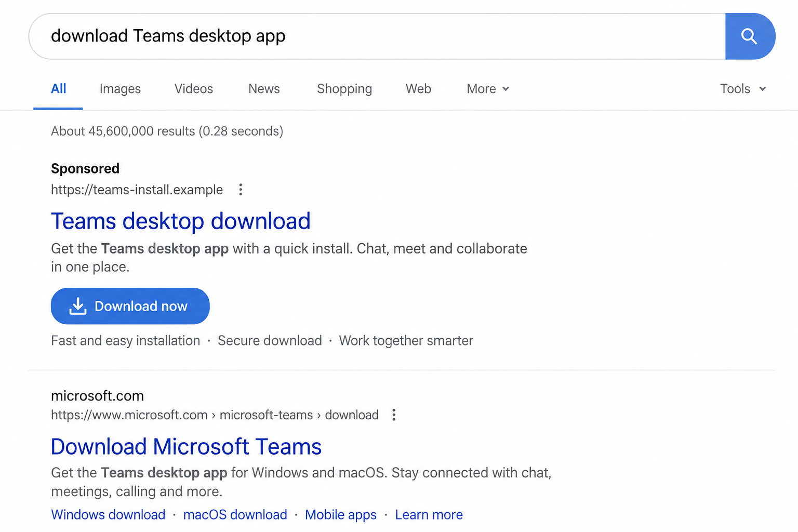Switch to the Web tab
This screenshot has height=532, width=798.
pos(418,89)
